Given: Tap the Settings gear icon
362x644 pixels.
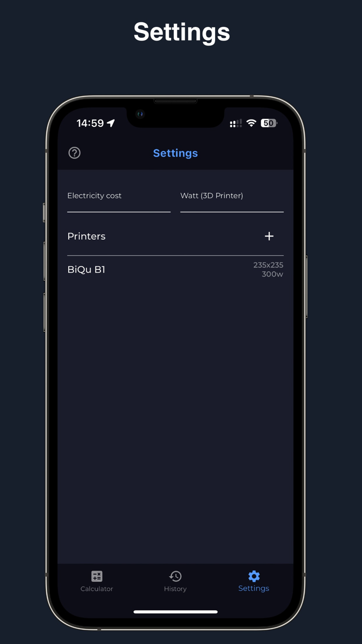Looking at the screenshot, I should tap(254, 576).
